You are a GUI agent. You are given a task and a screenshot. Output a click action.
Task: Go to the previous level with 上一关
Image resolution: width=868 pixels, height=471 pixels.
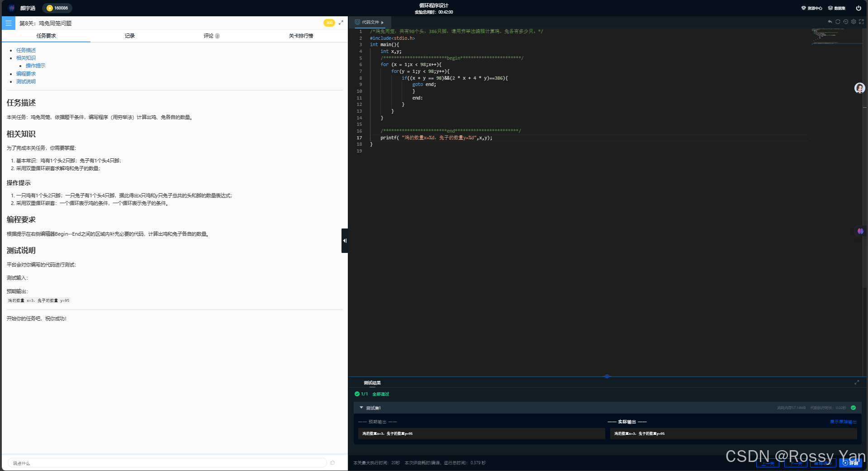tap(768, 463)
